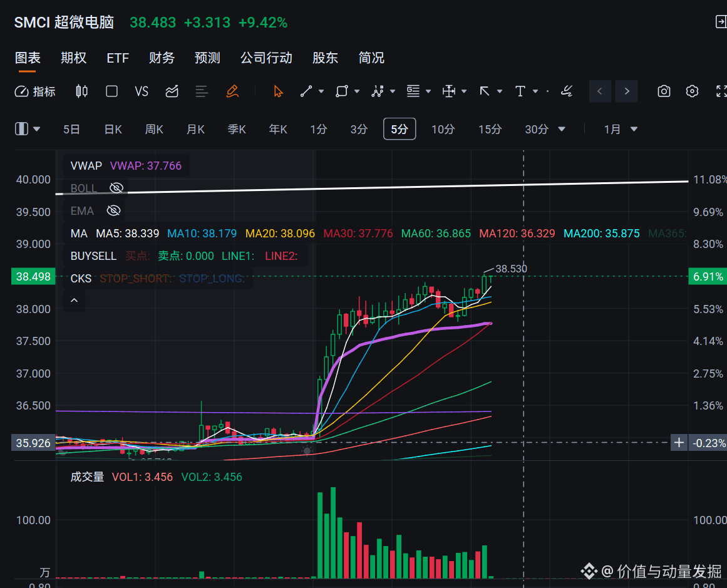The width and height of the screenshot is (727, 588).
Task: Go to previous with left arrow button
Action: point(600,91)
